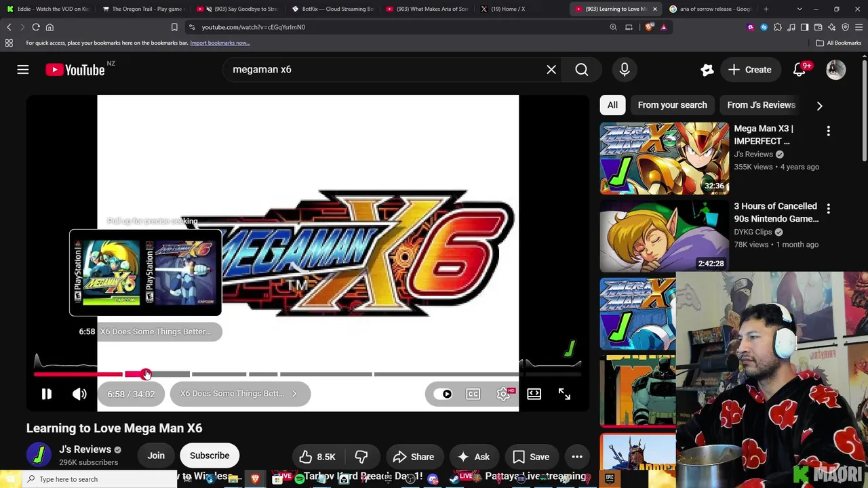The height and width of the screenshot is (488, 868).
Task: Click the YouTube search magnifier button
Action: 582,70
